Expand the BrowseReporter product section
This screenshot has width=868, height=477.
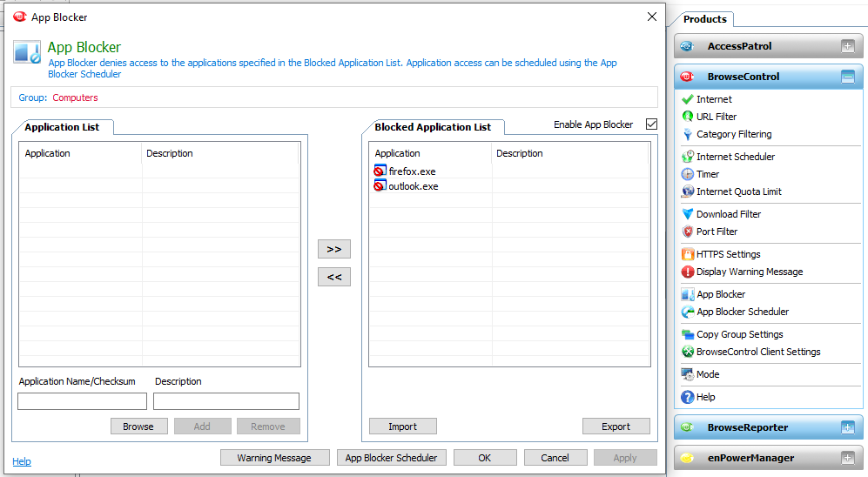[847, 427]
